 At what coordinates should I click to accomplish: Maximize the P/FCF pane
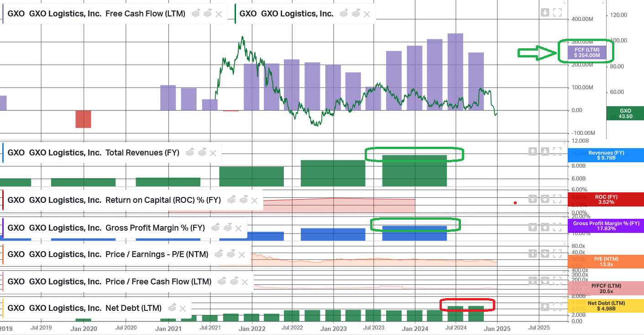[x=557, y=280]
